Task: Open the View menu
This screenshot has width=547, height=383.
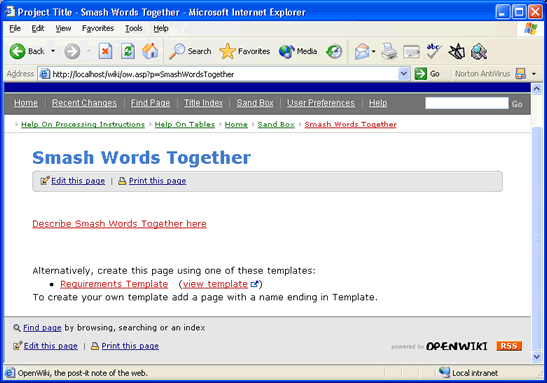Action: 63,28
